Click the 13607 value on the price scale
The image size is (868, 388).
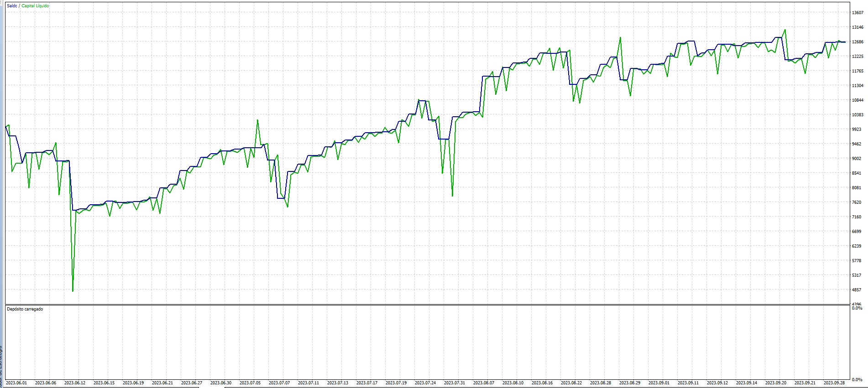tap(858, 13)
